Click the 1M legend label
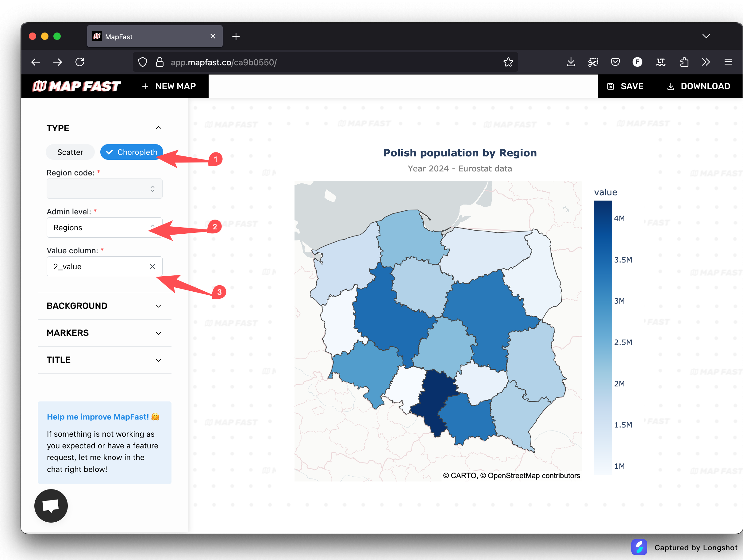 [x=619, y=466]
